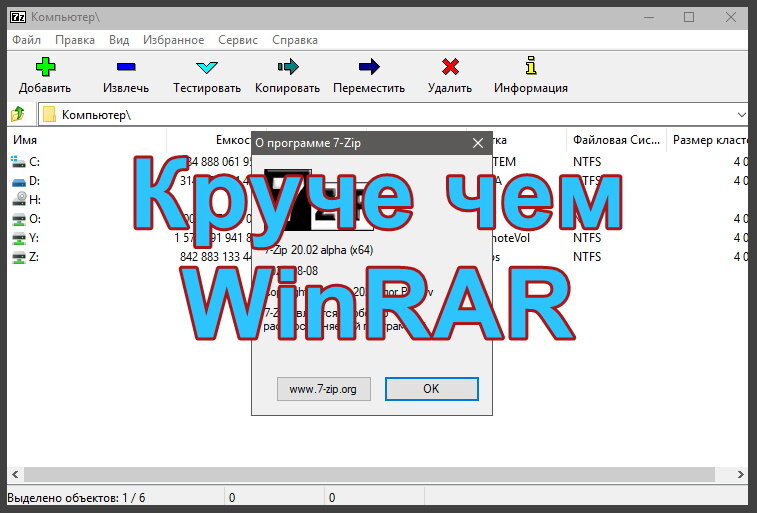This screenshot has height=513, width=757.
Task: Click right arrow of horizontal scrollbar
Action: click(x=741, y=474)
